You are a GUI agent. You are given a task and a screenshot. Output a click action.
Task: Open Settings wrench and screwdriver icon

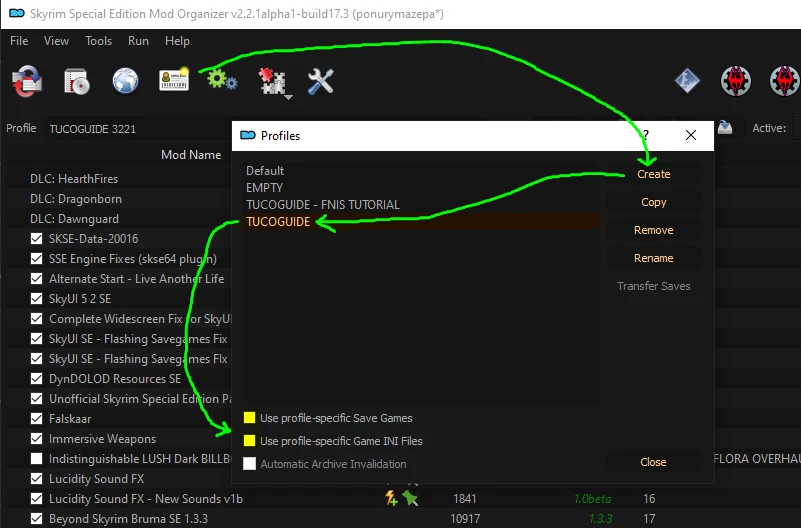click(x=320, y=81)
